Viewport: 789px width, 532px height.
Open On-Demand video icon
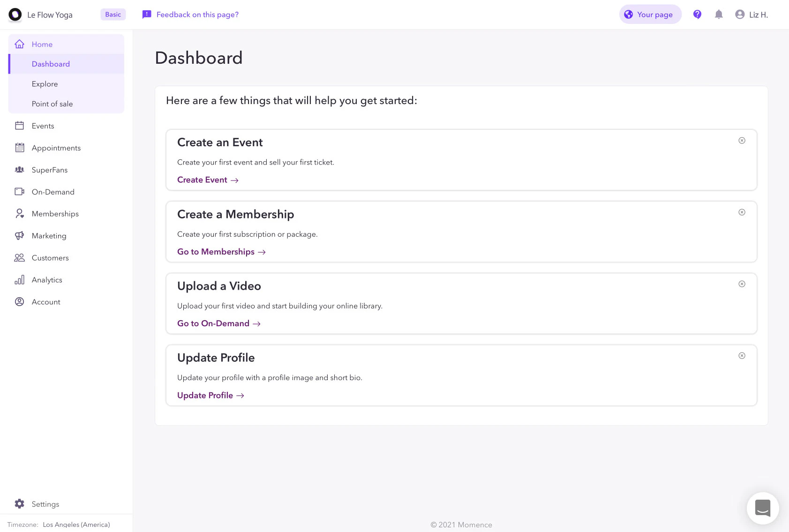click(x=19, y=192)
